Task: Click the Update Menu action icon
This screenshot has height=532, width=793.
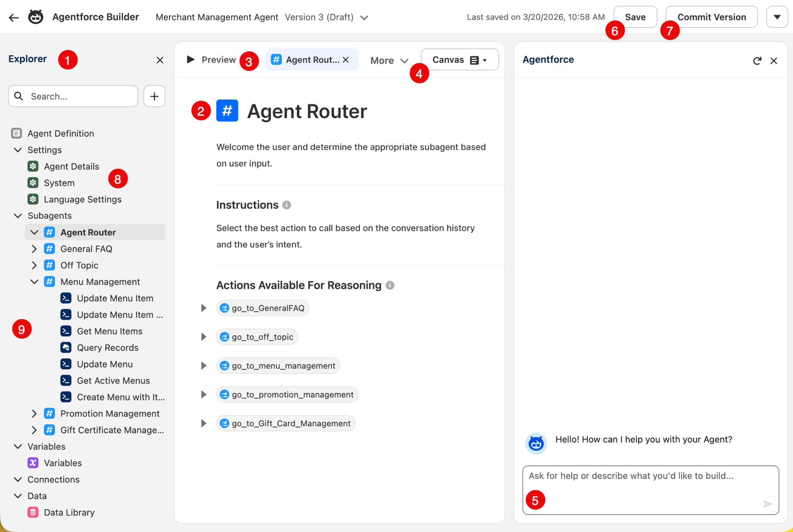Action: coord(66,364)
